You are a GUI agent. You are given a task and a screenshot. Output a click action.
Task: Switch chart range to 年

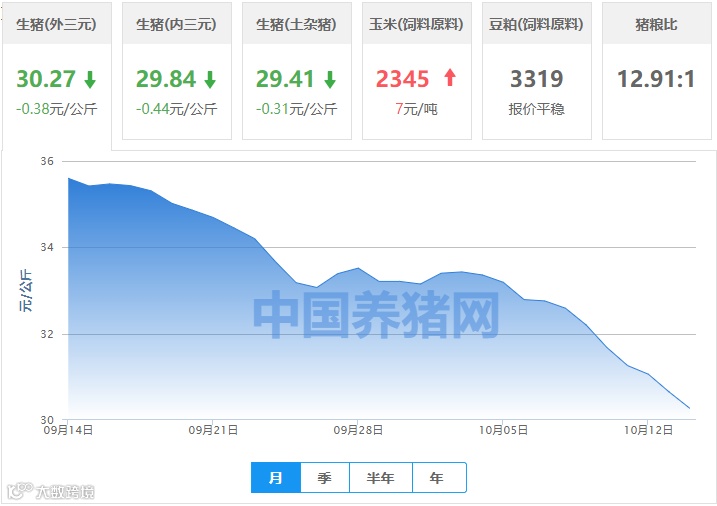[439, 478]
